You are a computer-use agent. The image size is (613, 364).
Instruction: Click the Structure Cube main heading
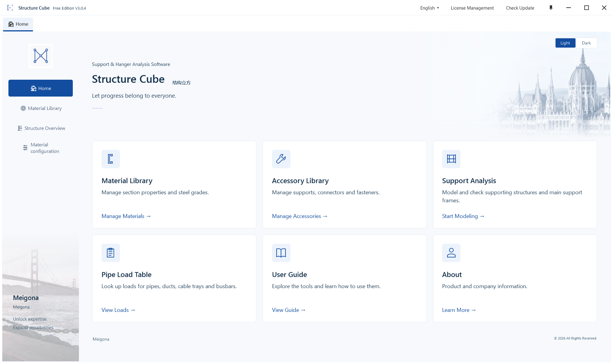tap(128, 79)
